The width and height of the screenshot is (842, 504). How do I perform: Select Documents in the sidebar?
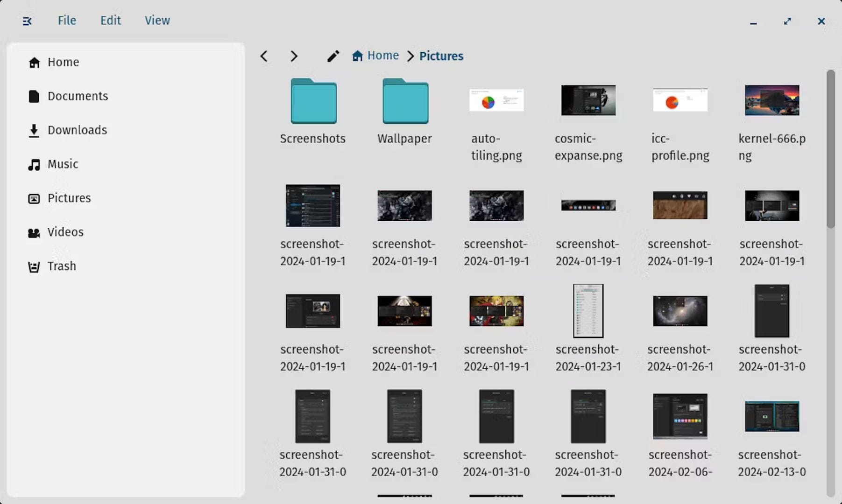(x=78, y=96)
